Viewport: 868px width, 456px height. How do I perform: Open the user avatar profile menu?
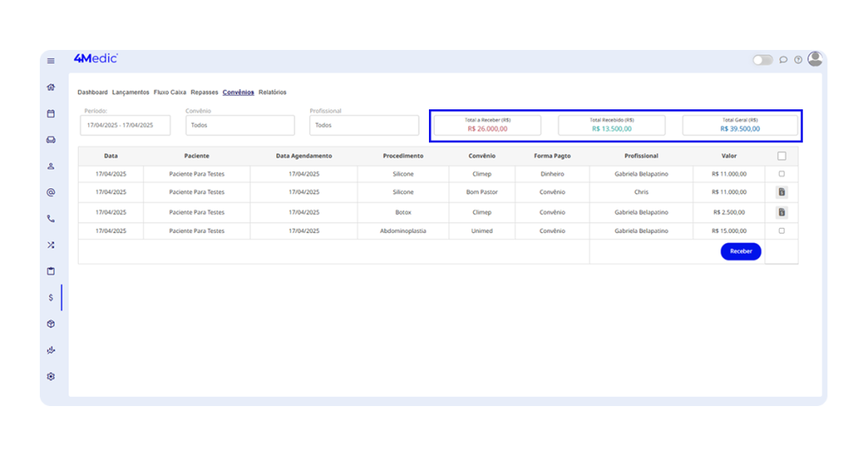click(x=815, y=58)
